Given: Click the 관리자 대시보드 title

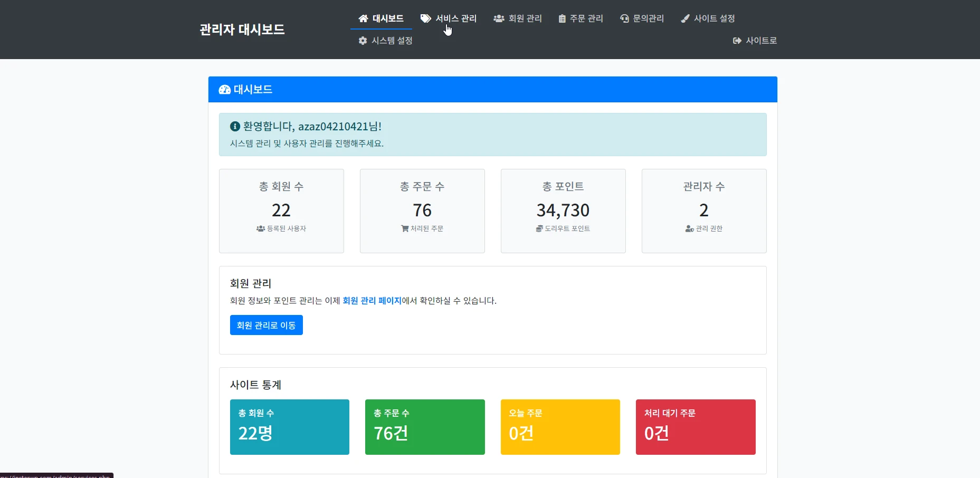Looking at the screenshot, I should (242, 30).
